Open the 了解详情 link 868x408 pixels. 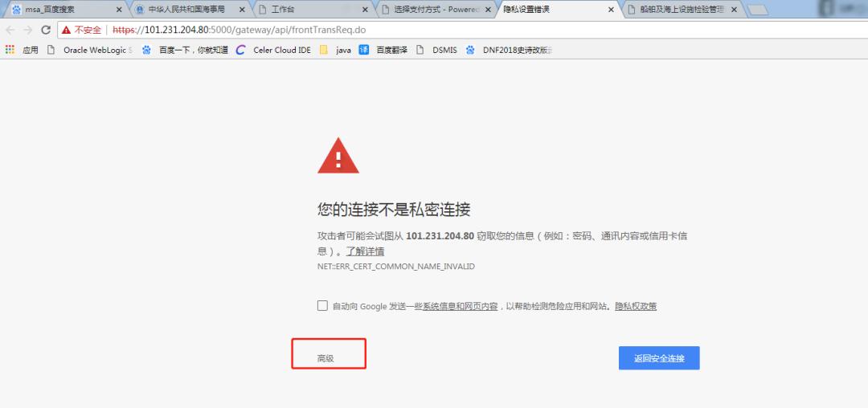(365, 251)
